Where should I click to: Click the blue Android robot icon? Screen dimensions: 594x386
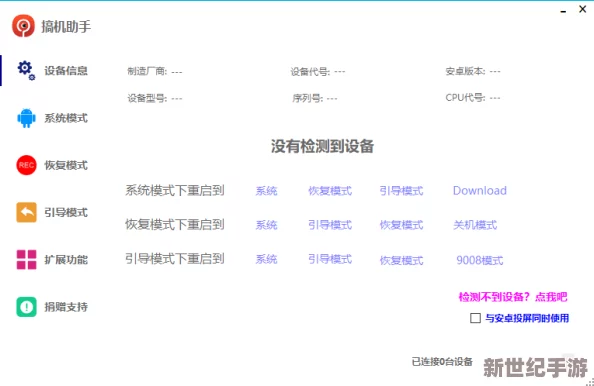(27, 118)
